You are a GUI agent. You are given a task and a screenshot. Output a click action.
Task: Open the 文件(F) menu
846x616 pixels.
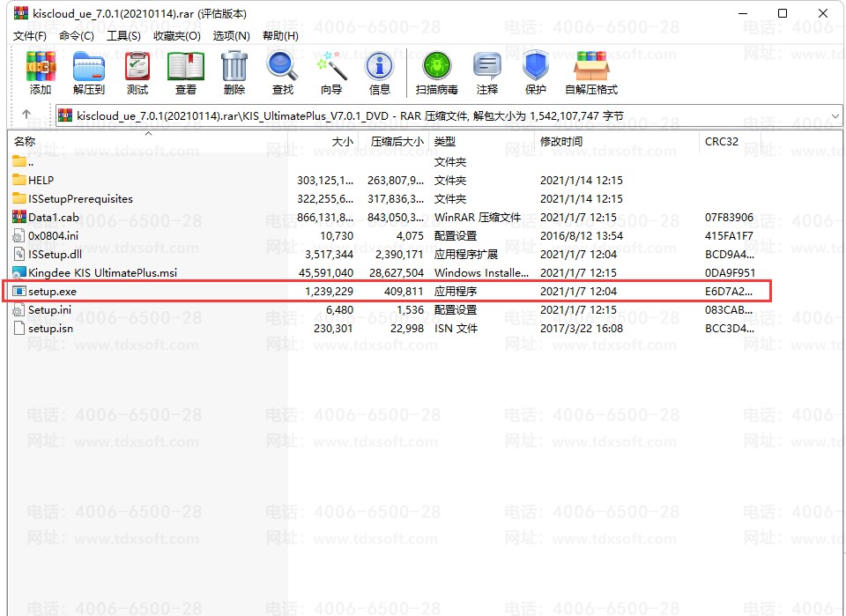pos(30,36)
